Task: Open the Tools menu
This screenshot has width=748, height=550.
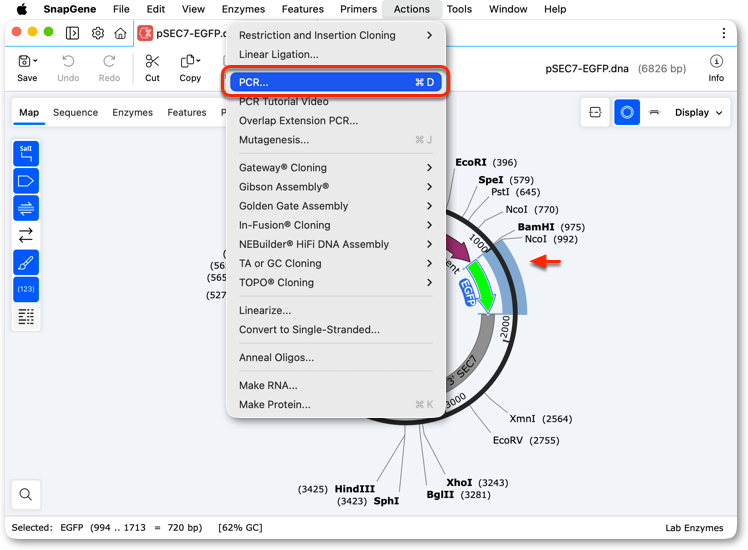Action: [x=459, y=9]
